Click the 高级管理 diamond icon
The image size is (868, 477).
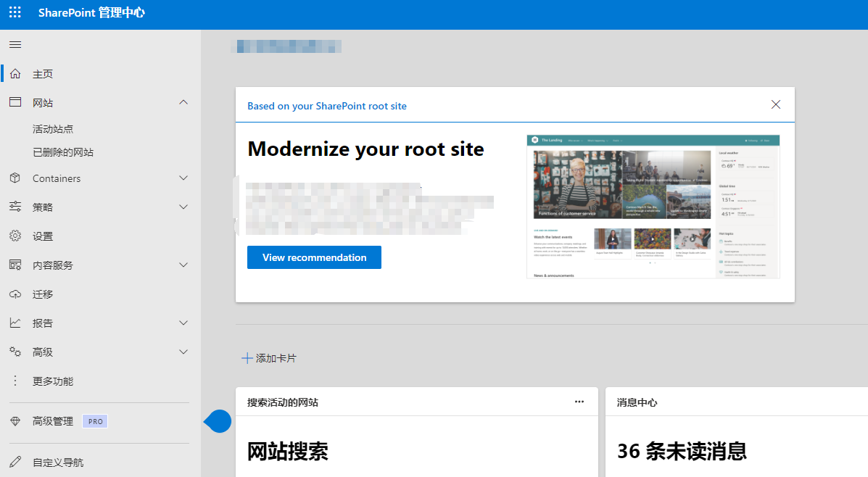[x=15, y=421]
